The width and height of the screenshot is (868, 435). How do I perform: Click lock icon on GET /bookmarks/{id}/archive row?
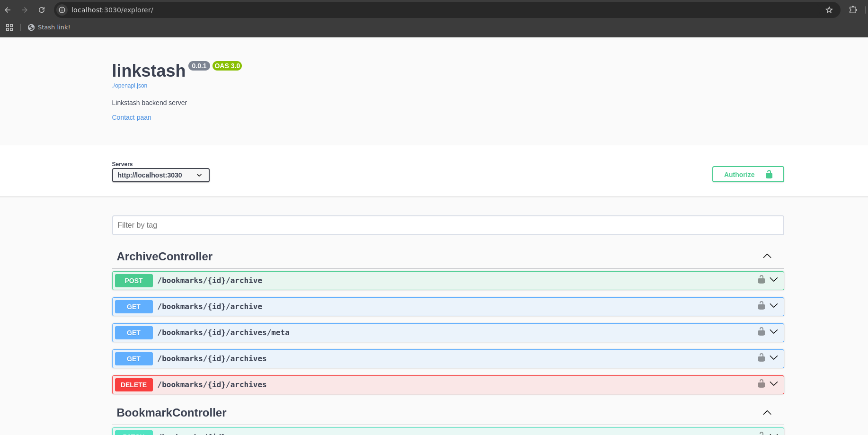tap(761, 306)
